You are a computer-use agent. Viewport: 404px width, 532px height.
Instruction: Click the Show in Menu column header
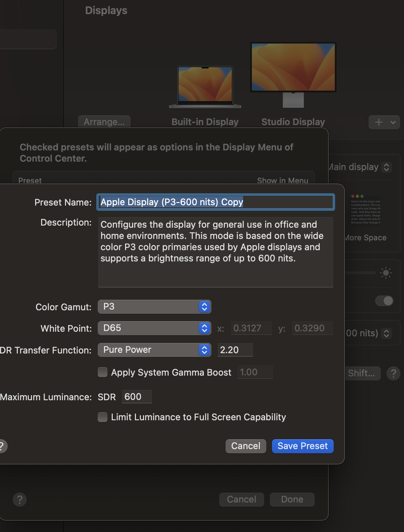[x=282, y=180]
